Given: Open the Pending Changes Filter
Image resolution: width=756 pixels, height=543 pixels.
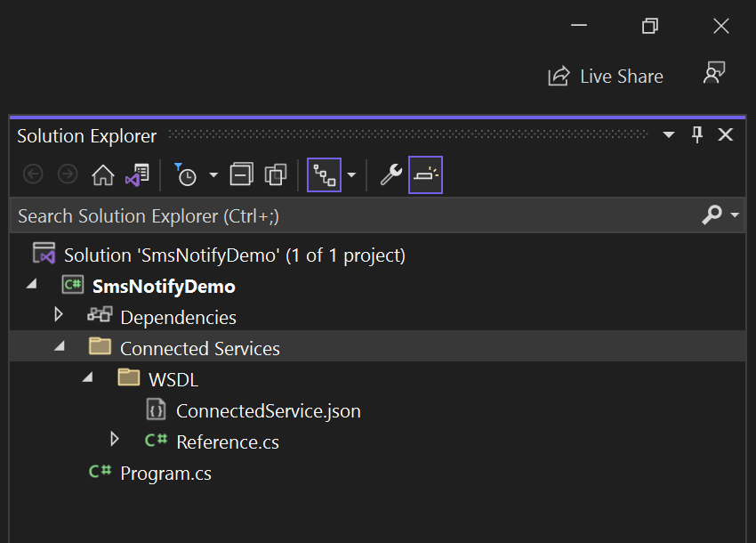Looking at the screenshot, I should click(186, 175).
